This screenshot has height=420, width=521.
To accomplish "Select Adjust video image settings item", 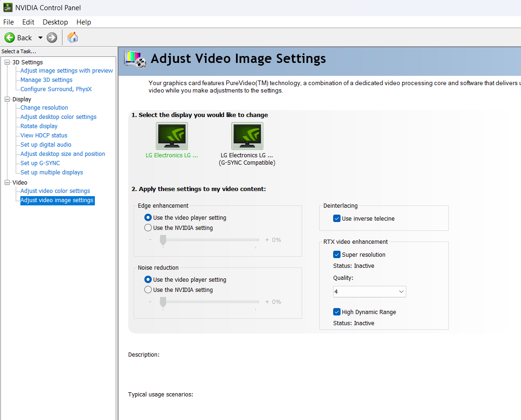I will 57,200.
